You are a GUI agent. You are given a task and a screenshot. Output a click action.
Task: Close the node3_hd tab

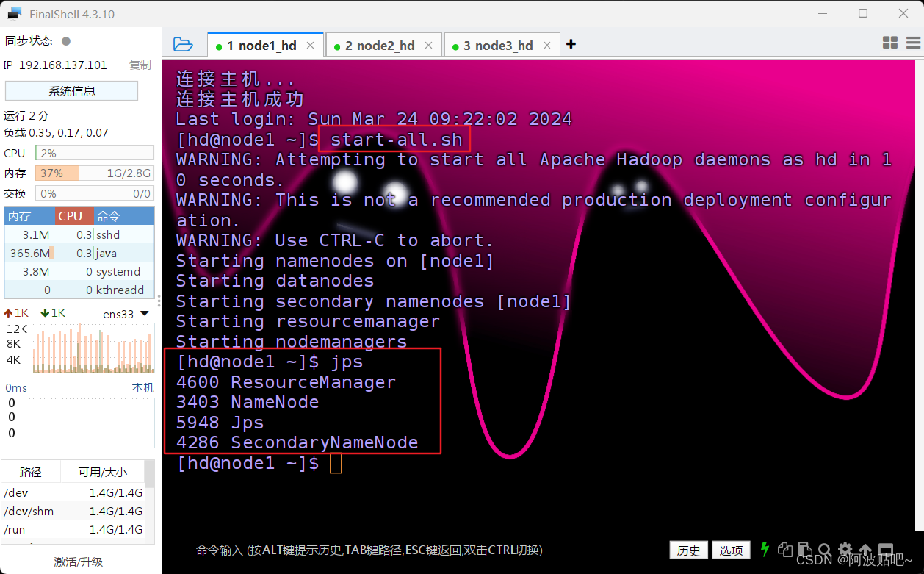[547, 45]
